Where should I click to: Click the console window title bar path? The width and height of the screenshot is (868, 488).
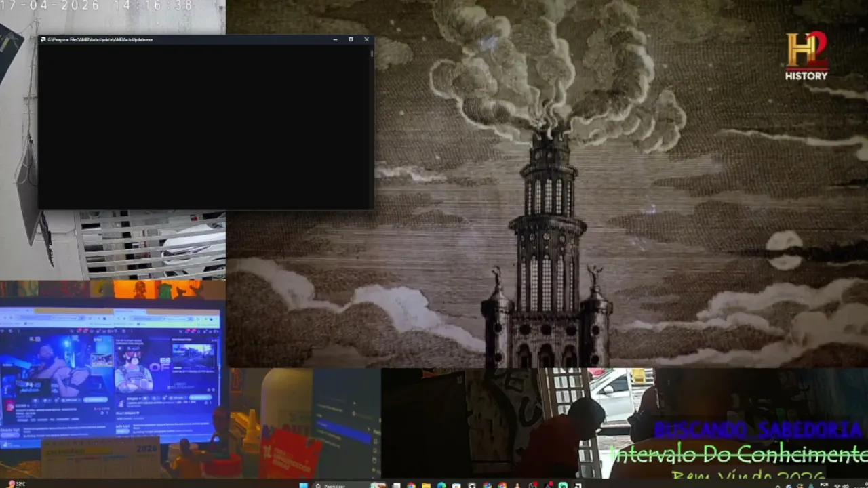(100, 39)
